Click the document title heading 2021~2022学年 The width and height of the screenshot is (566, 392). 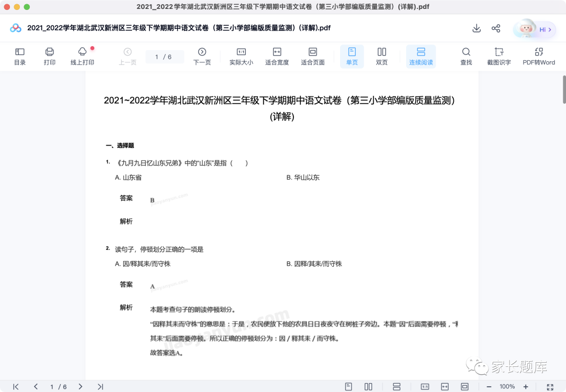(x=282, y=108)
